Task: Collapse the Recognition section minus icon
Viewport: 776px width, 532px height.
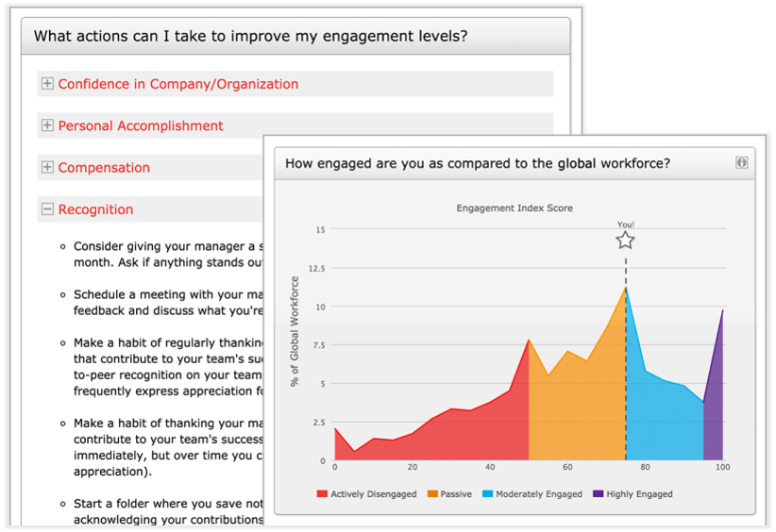Action: tap(47, 209)
